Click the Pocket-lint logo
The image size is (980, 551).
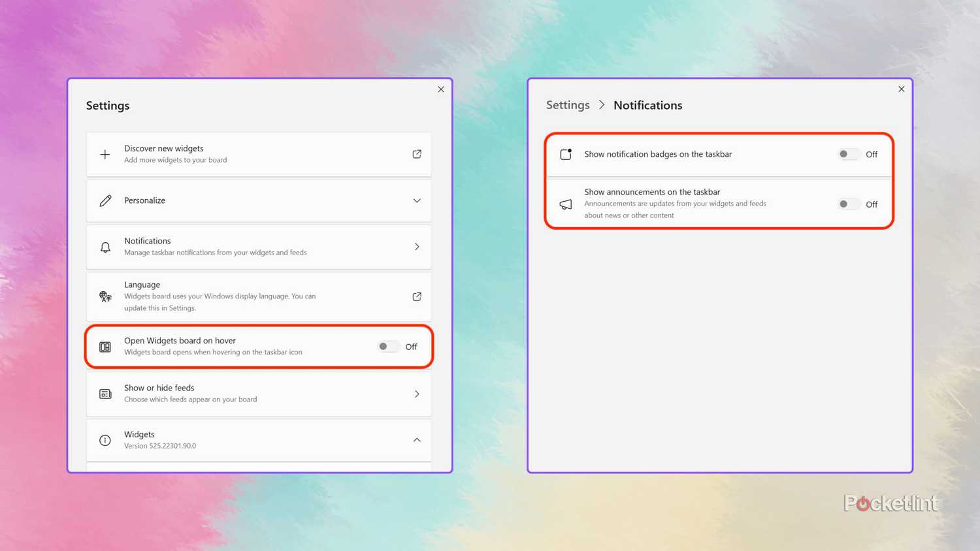[x=890, y=503]
